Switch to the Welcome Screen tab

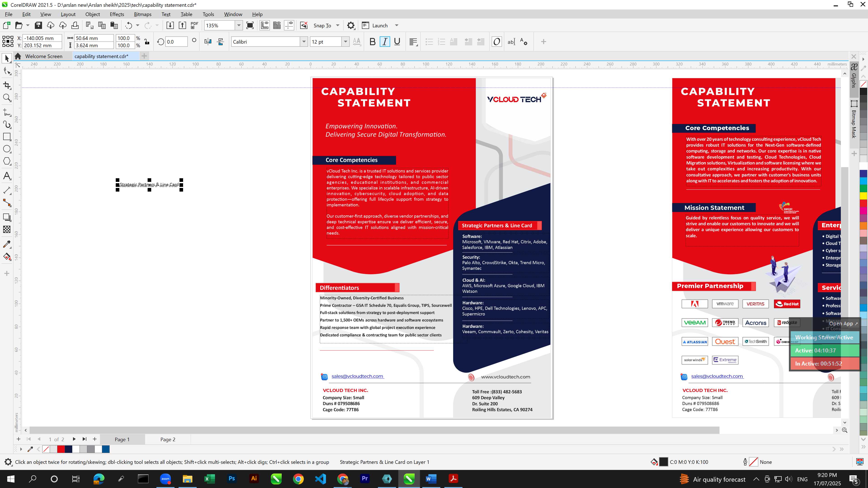coord(44,56)
